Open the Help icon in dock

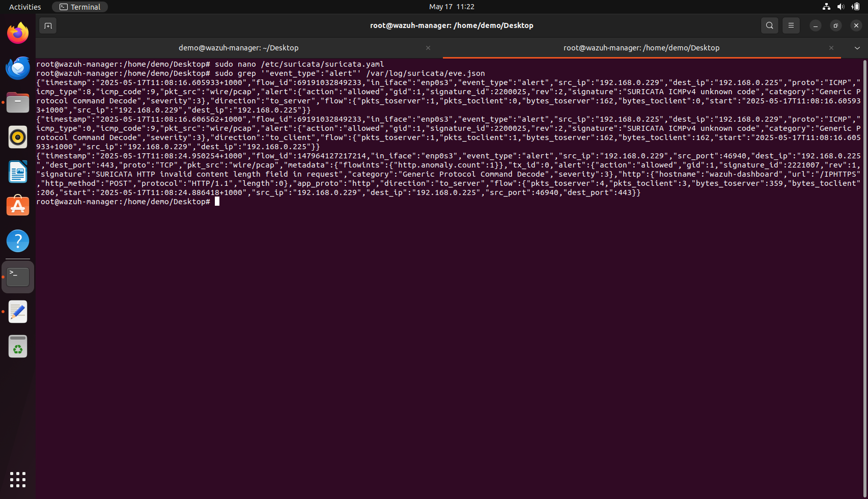[x=18, y=241]
